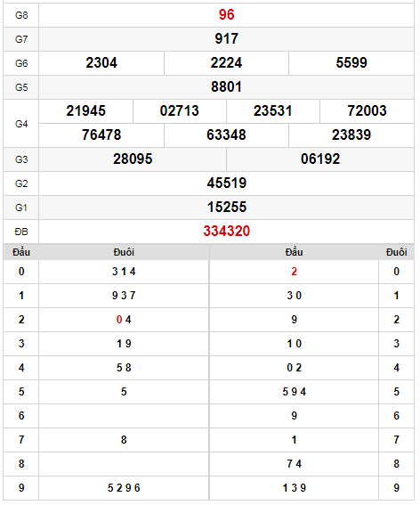Select the head digits '3 0'
This screenshot has height=505, width=420.
[295, 296]
